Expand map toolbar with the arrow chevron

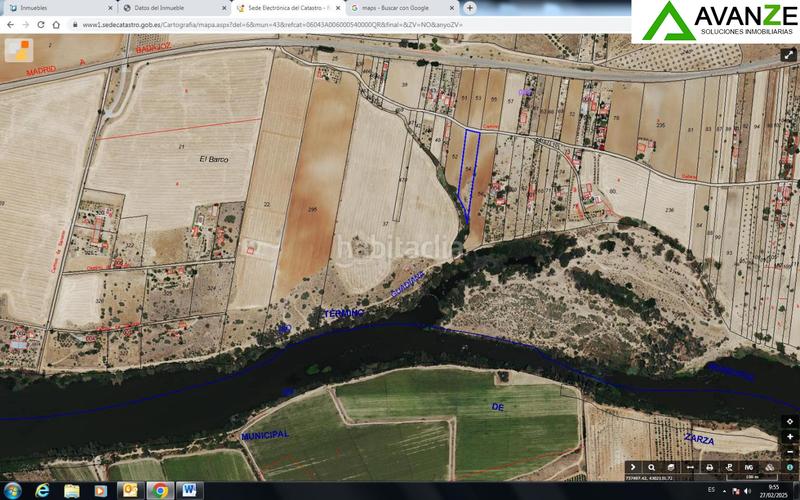point(632,467)
